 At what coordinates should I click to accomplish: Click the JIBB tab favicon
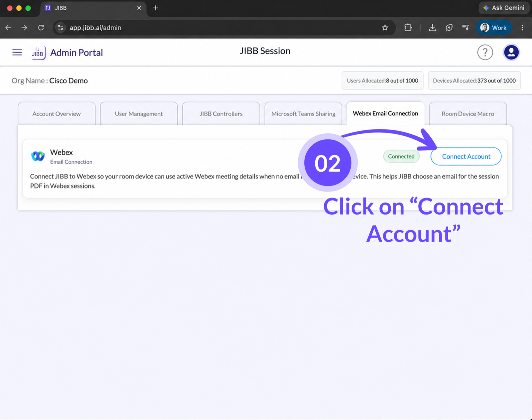48,8
